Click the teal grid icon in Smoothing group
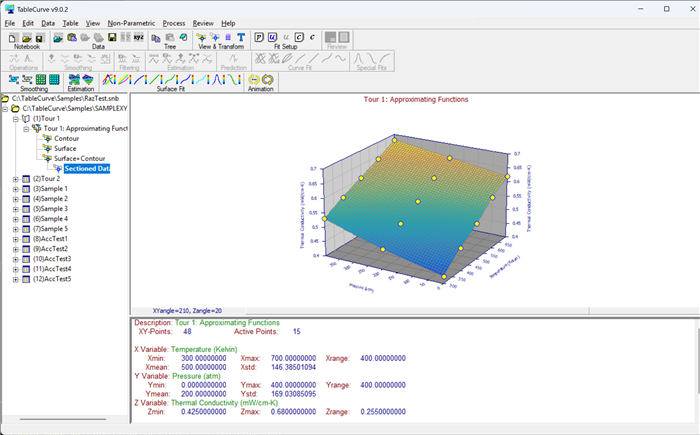Image resolution: width=700 pixels, height=435 pixels. pos(54,79)
